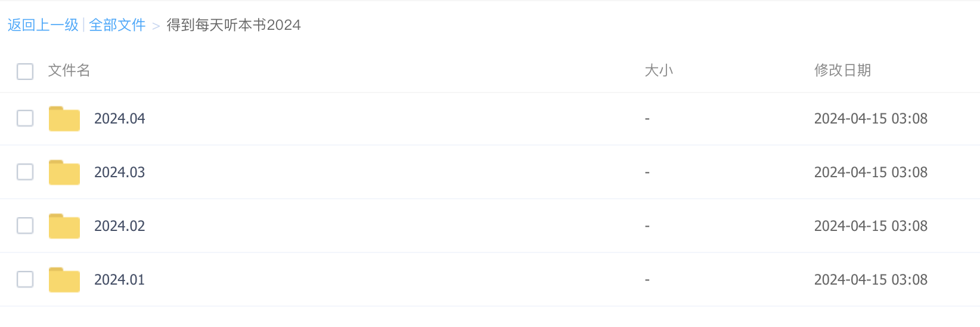
Task: Go back via 返回上一级 link
Action: click(x=43, y=25)
